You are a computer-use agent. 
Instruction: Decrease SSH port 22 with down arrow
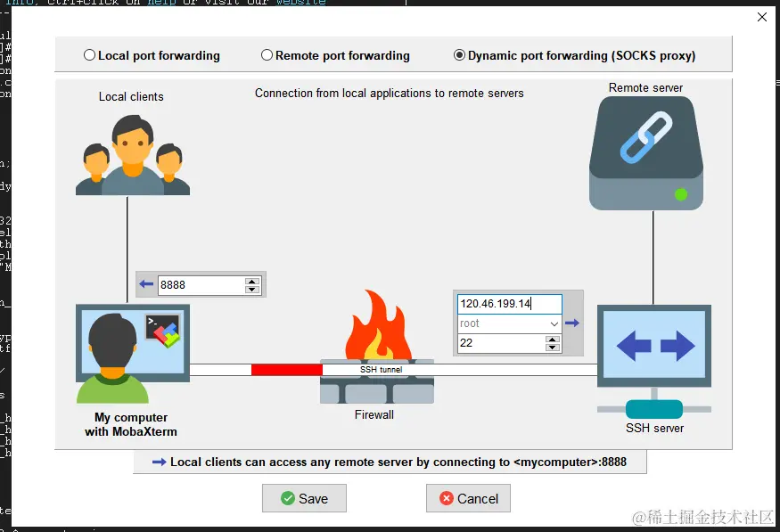pyautogui.click(x=552, y=348)
